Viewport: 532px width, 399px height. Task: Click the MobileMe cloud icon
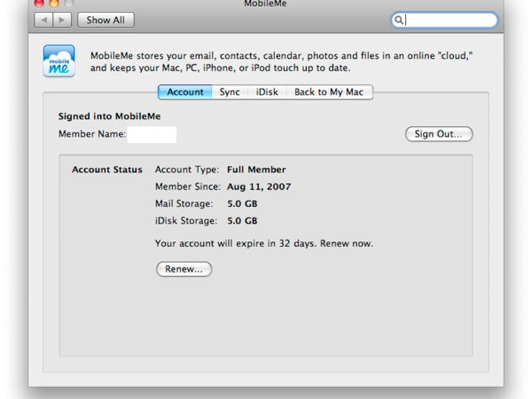pyautogui.click(x=59, y=61)
